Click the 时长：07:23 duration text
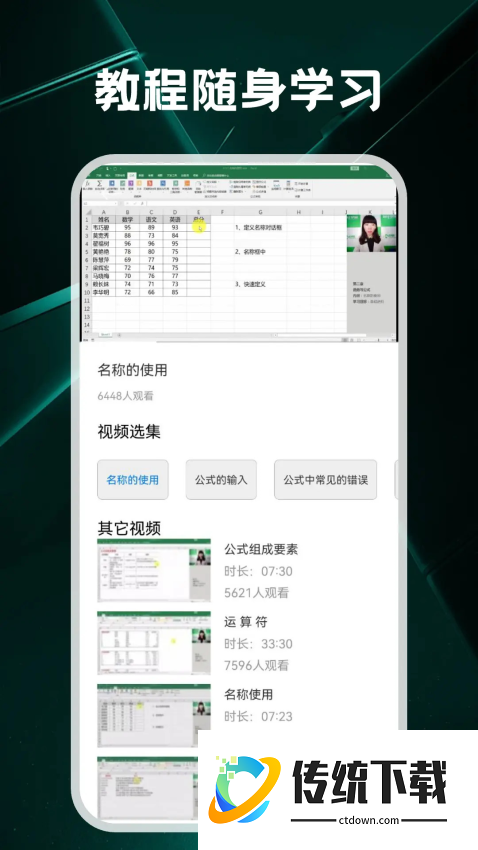The height and width of the screenshot is (850, 478). pyautogui.click(x=259, y=716)
